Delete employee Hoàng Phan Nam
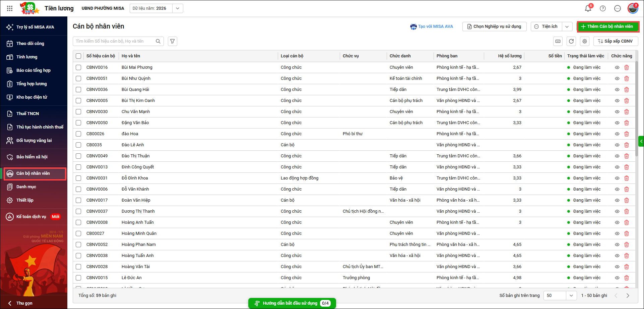The height and width of the screenshot is (309, 644). point(627,245)
